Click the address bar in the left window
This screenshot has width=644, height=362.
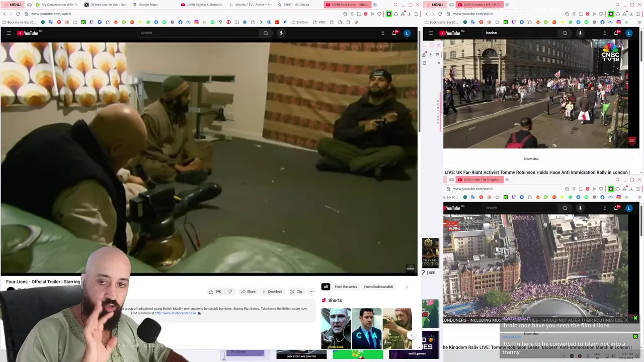point(181,14)
